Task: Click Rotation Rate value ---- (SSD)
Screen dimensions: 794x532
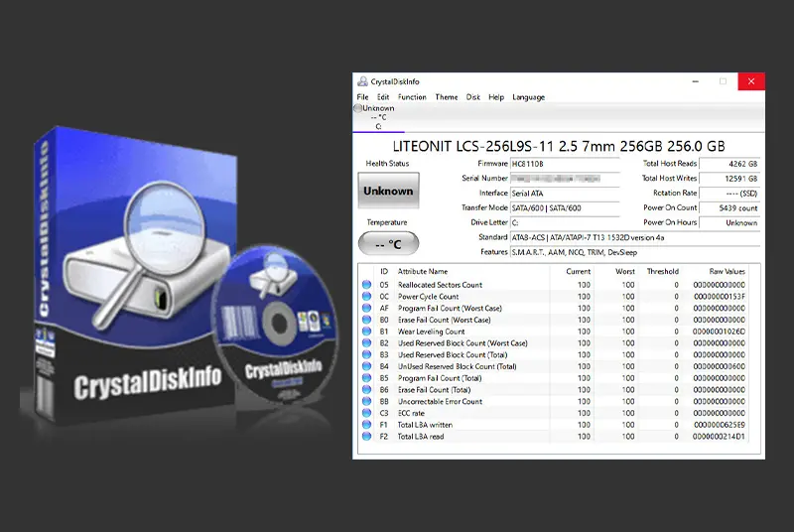Action: [x=729, y=194]
